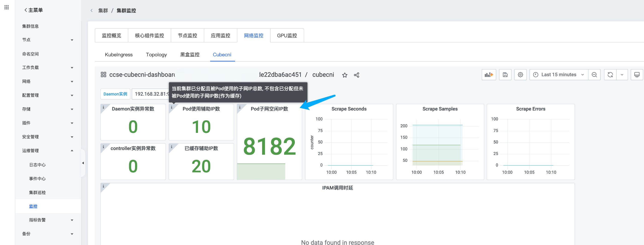Click the share dashboard icon
Viewport: 644px width, 245px height.
[x=357, y=75]
